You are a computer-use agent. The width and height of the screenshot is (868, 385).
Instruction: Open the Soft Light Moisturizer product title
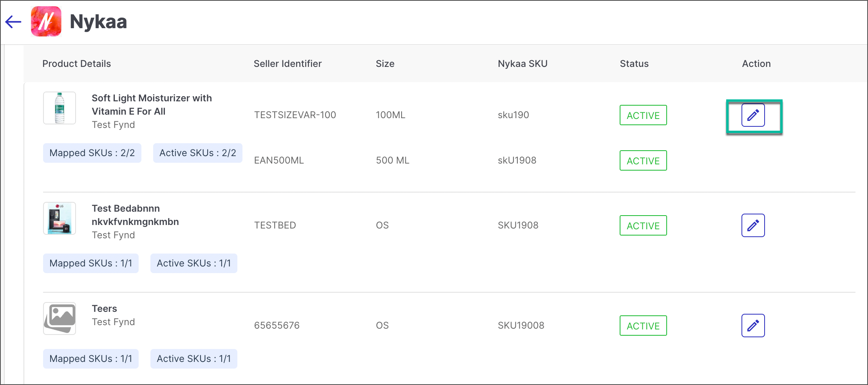click(152, 104)
